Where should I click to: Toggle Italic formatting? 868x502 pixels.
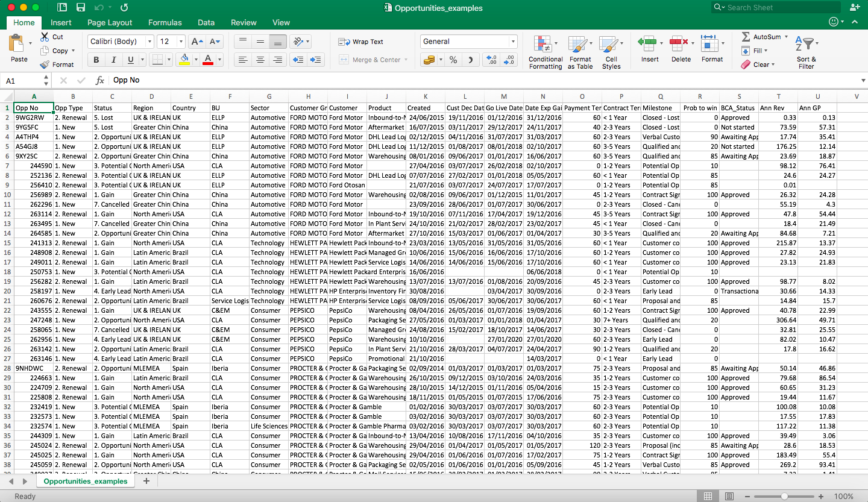[113, 60]
